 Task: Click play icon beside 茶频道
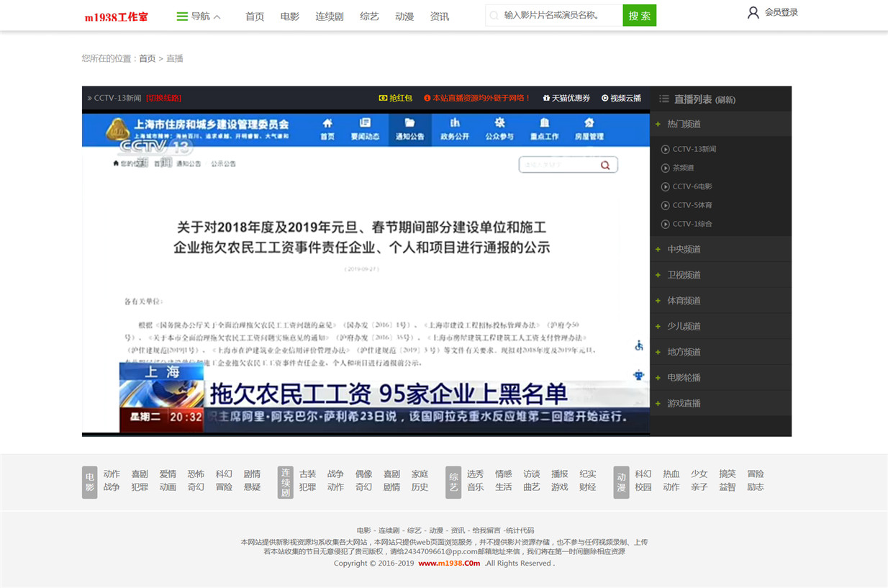coord(665,168)
